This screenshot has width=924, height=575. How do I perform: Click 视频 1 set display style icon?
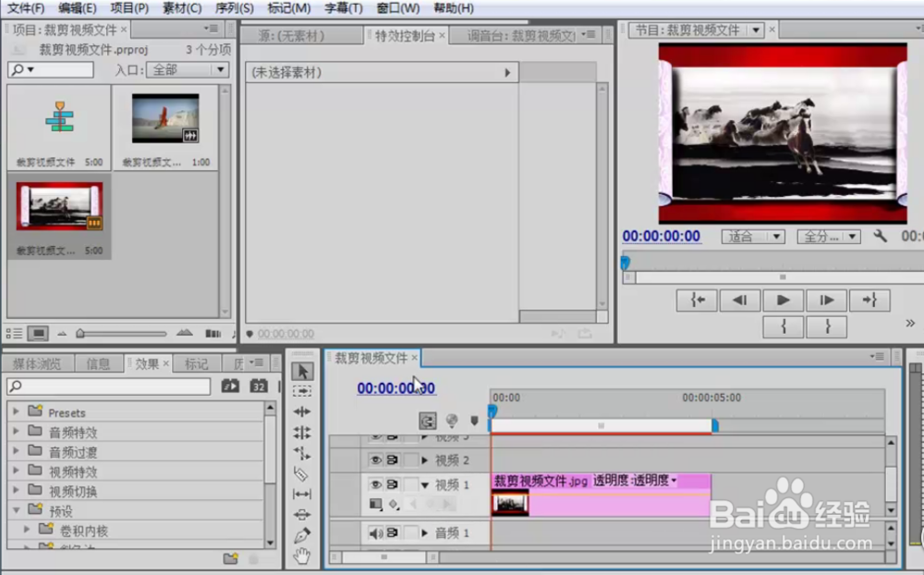pyautogui.click(x=375, y=504)
